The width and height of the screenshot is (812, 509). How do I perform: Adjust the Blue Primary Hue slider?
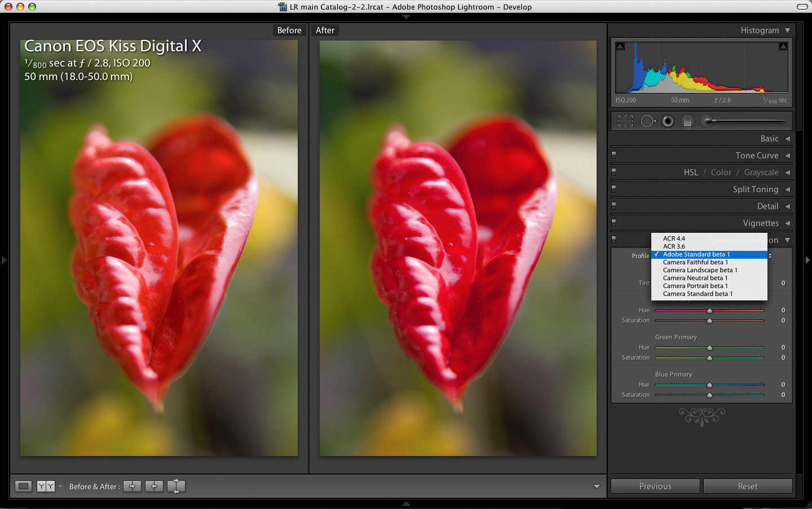[x=709, y=385]
